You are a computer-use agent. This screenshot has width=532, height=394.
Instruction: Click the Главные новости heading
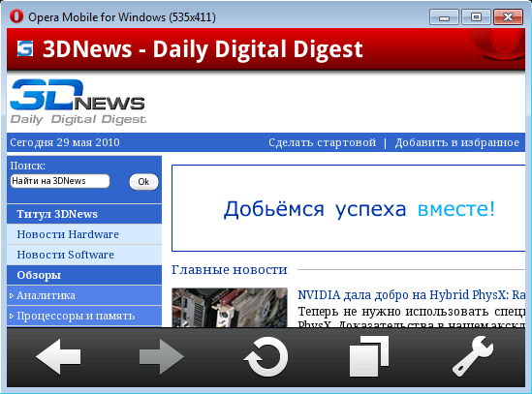point(230,269)
